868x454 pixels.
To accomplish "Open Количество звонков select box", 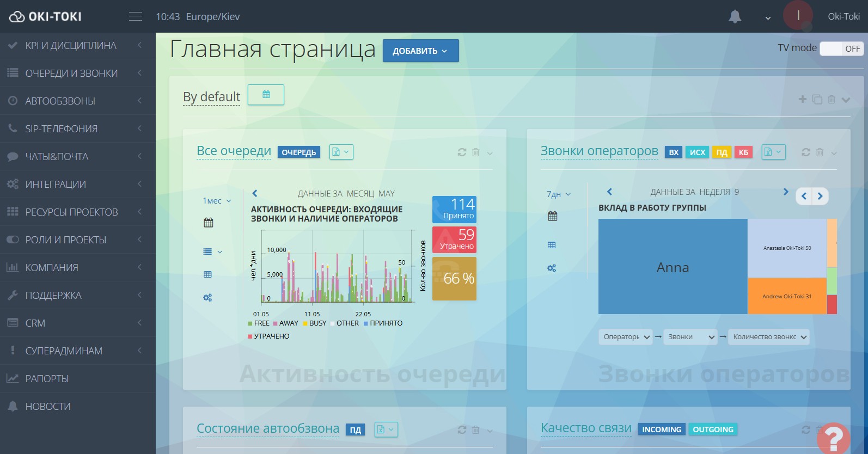I will click(768, 337).
